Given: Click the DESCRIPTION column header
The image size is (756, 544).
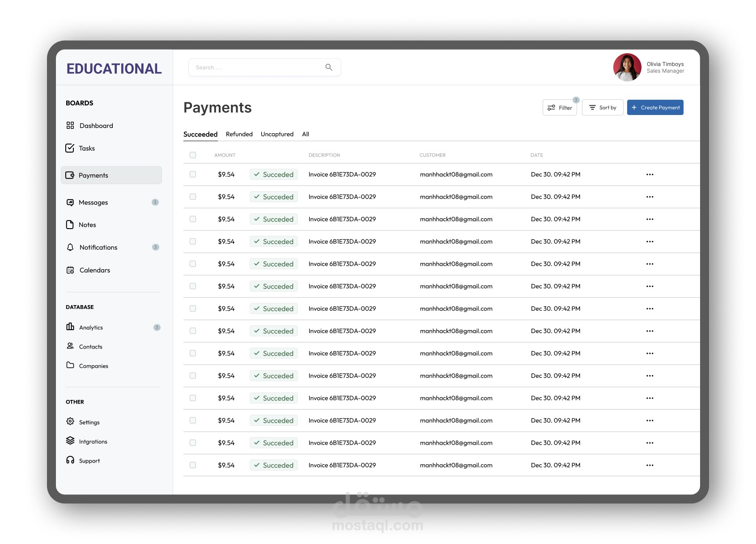Looking at the screenshot, I should click(324, 155).
